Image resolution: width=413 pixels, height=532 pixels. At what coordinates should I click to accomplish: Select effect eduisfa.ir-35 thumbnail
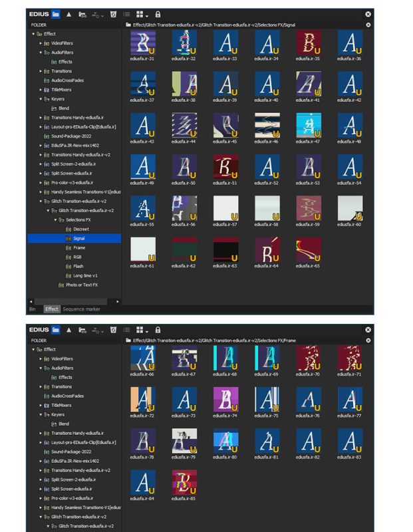click(x=309, y=43)
